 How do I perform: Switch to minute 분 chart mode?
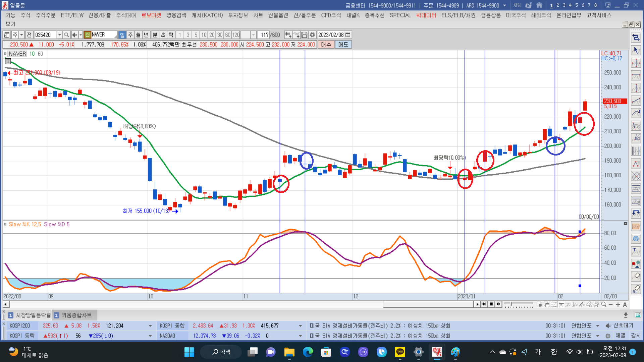click(155, 35)
